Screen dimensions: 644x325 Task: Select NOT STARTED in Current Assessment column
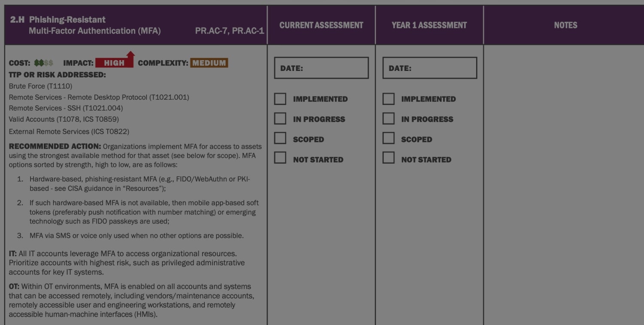280,158
